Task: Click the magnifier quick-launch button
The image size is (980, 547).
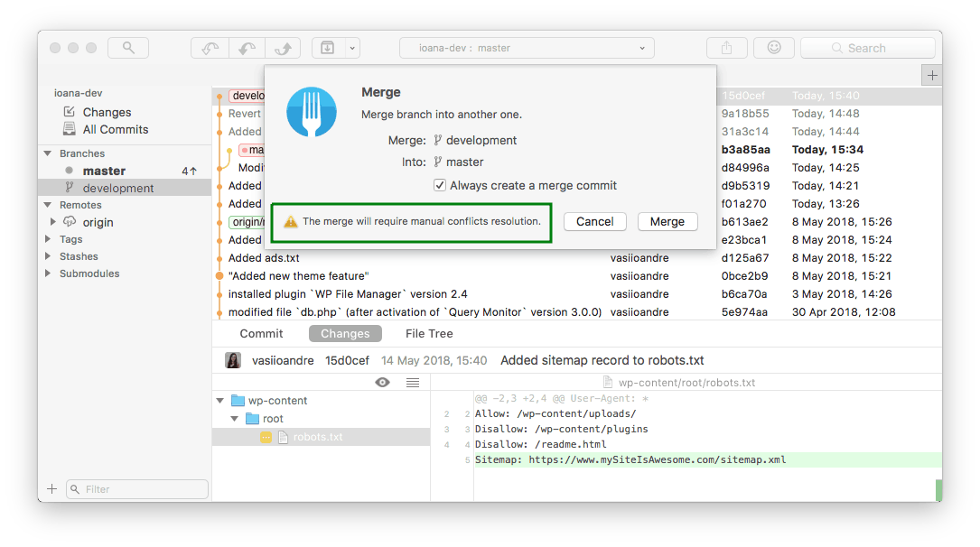Action: [128, 48]
